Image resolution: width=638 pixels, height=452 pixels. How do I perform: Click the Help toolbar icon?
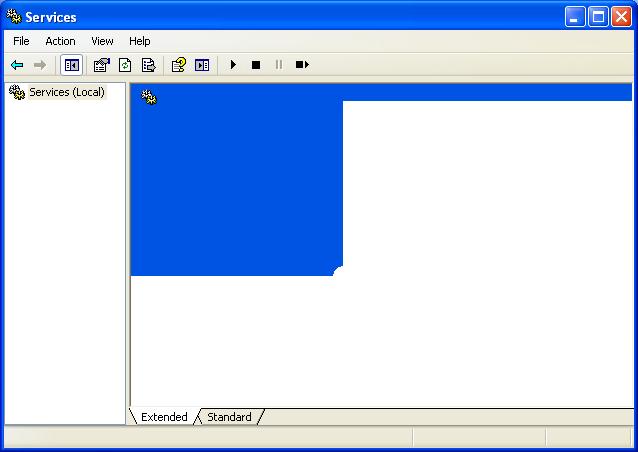click(x=179, y=65)
